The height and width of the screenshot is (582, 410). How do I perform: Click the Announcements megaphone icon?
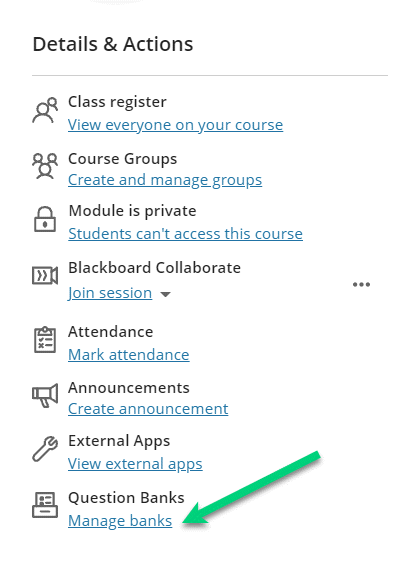tap(45, 395)
